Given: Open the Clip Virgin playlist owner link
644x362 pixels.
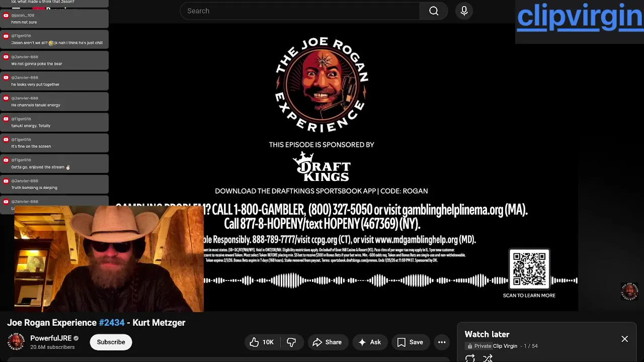Looking at the screenshot, I should coord(505,346).
